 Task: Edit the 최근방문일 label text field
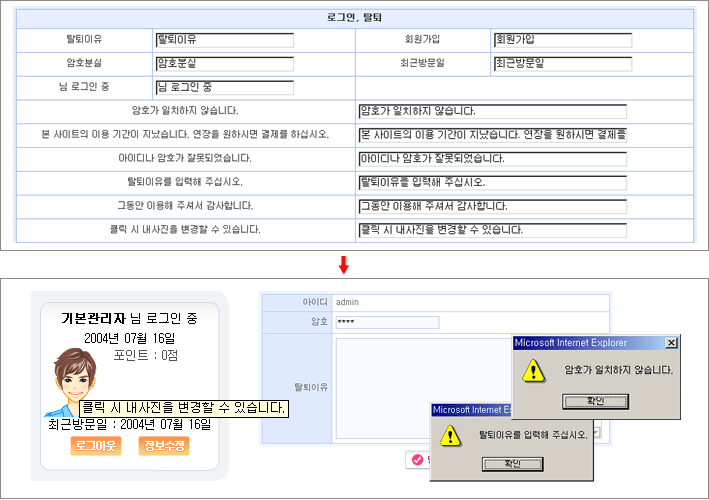(x=563, y=64)
